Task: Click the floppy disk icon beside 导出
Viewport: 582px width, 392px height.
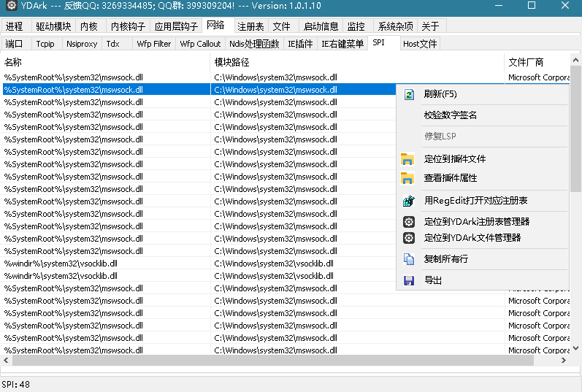Action: [x=409, y=280]
